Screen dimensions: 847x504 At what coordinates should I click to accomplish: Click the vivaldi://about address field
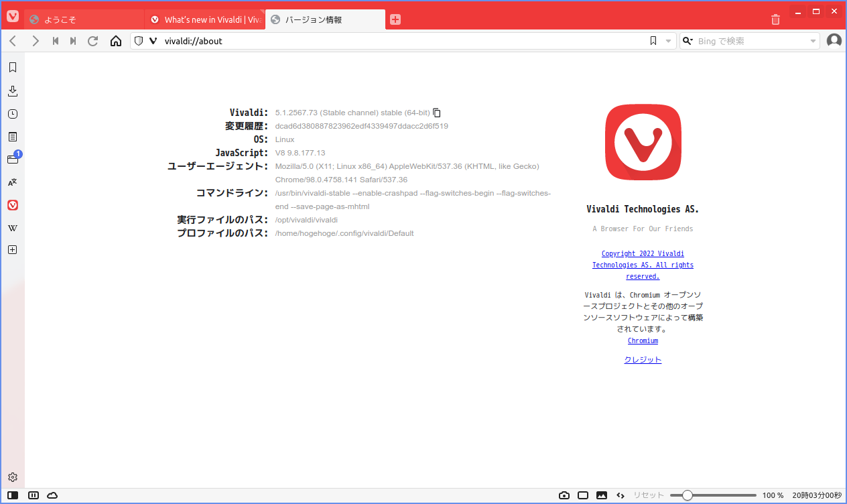tap(404, 41)
